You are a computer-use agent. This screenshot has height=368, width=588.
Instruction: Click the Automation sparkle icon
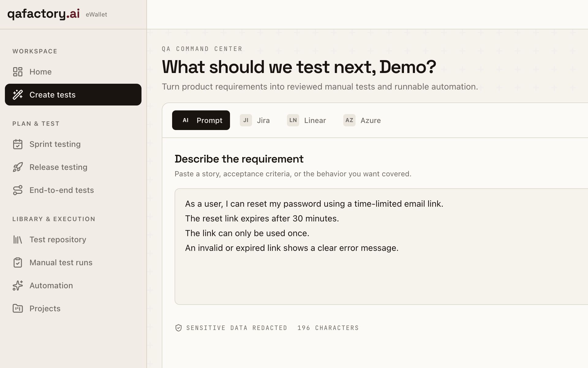pos(18,286)
